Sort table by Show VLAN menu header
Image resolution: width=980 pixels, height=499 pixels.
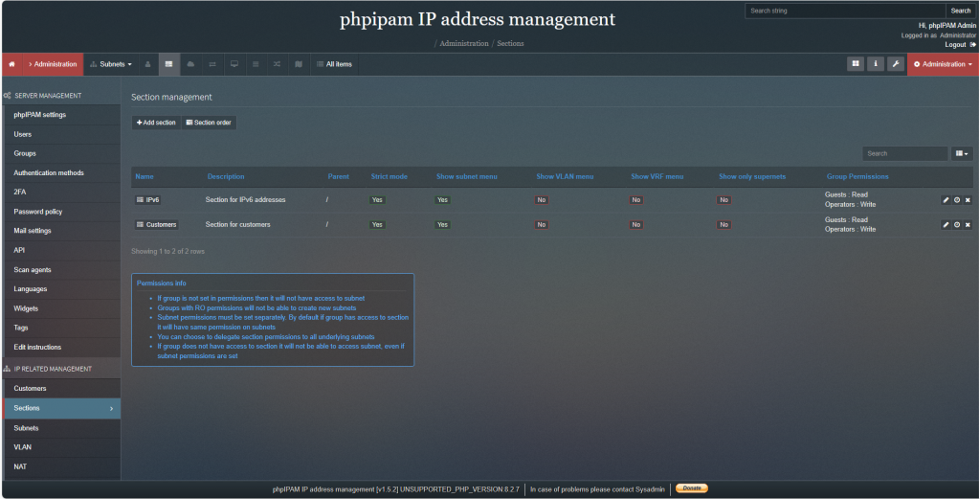point(565,177)
